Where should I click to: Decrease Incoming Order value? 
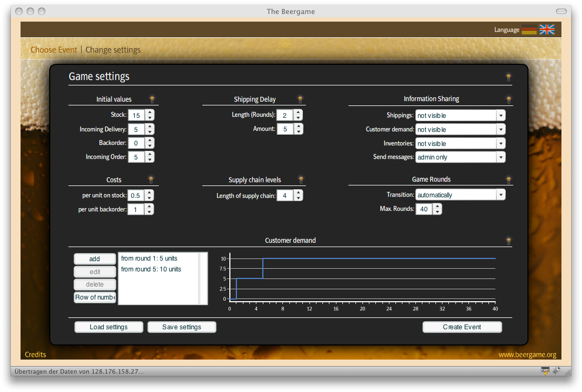[x=150, y=160]
